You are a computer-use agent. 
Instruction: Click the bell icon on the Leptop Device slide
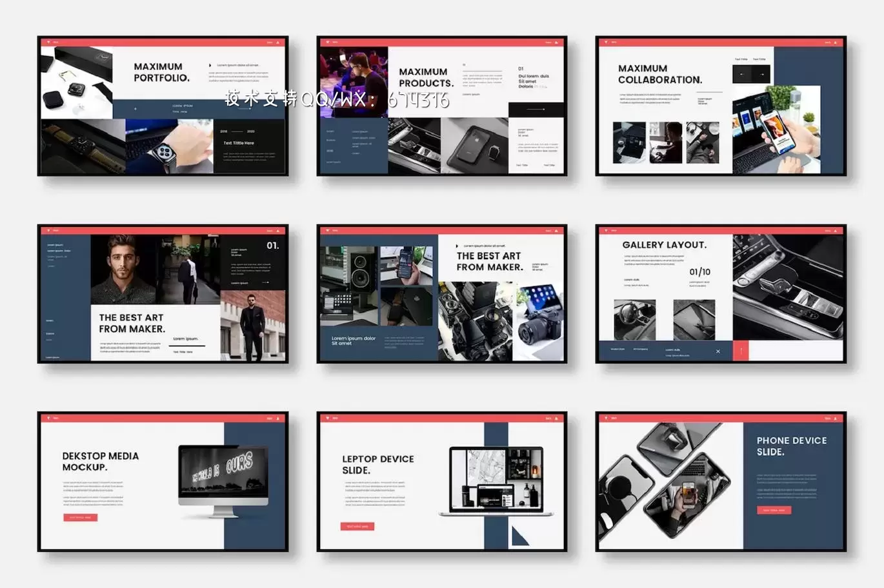[557, 418]
